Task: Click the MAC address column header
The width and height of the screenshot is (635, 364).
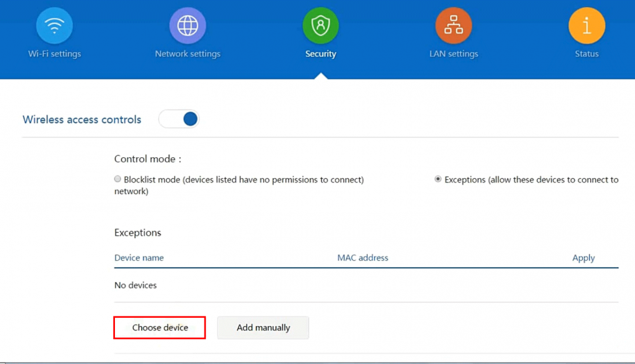Action: pyautogui.click(x=363, y=258)
